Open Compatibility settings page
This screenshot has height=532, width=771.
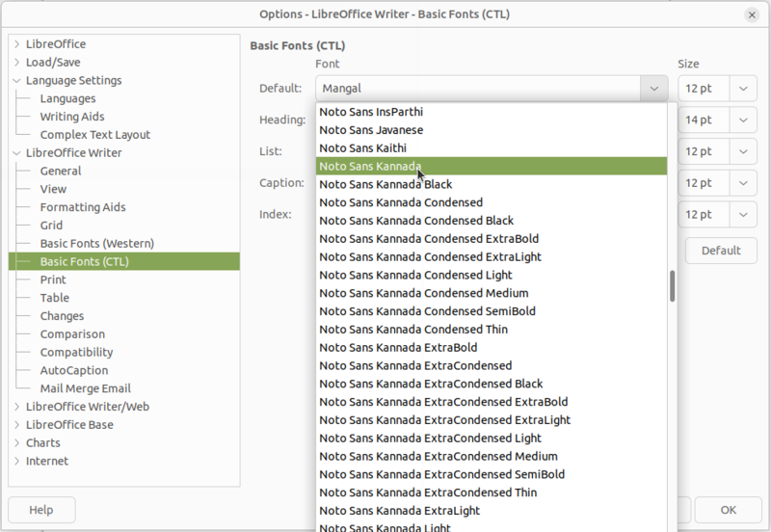[76, 353]
